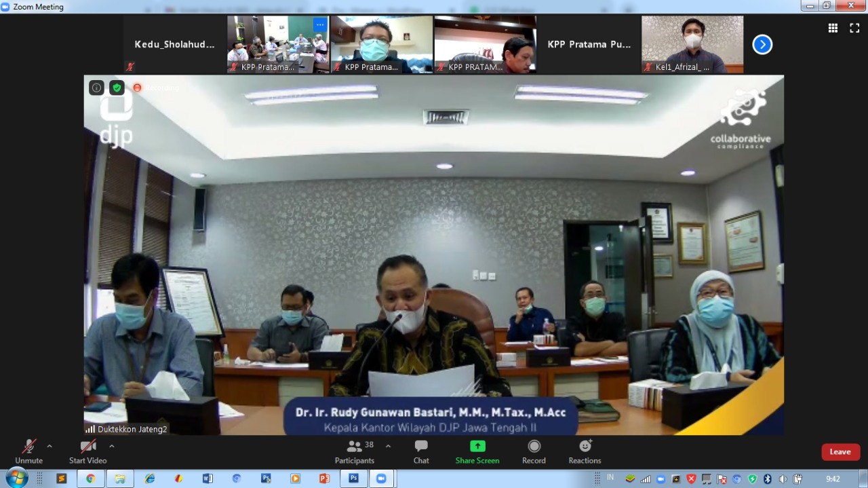
Task: Open the Reactions menu
Action: point(585,451)
